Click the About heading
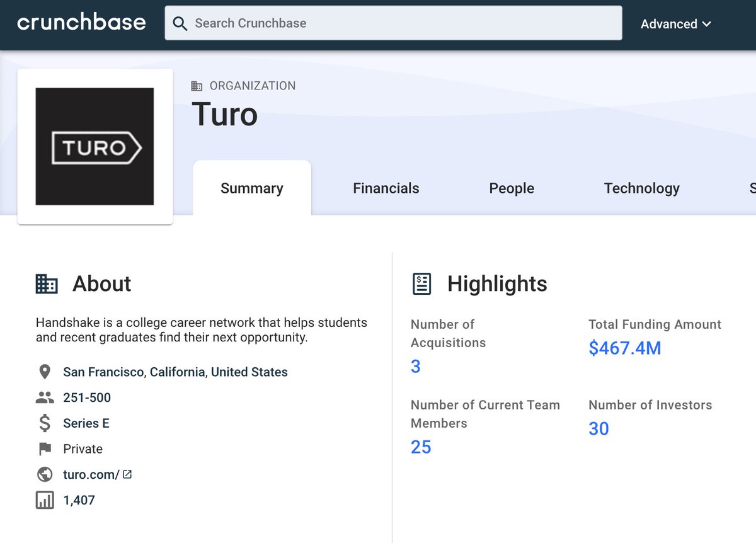This screenshot has width=756, height=543. click(102, 284)
